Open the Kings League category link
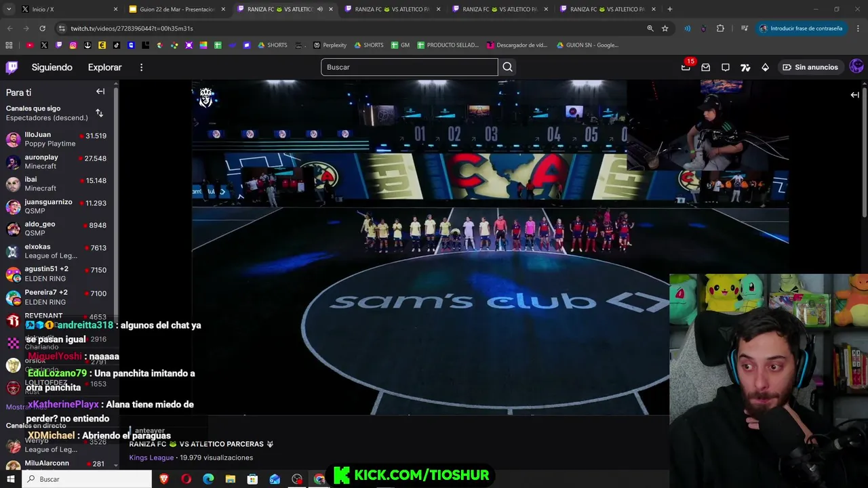Screen dimensions: 868x488 click(x=151, y=457)
